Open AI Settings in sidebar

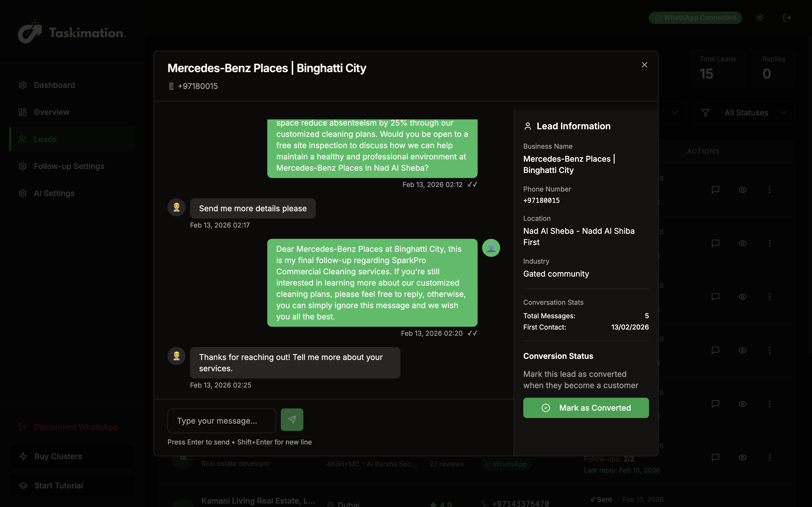pyautogui.click(x=54, y=194)
